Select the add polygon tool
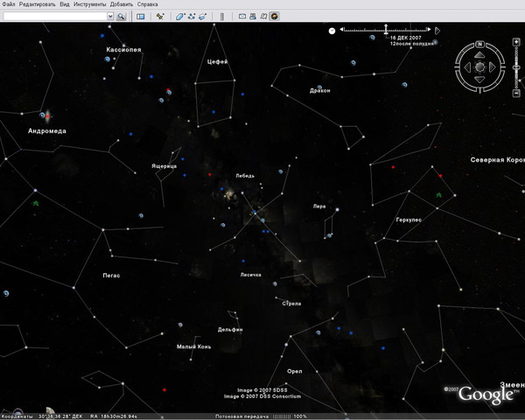Viewport: 525px width, 420px height. point(180,16)
